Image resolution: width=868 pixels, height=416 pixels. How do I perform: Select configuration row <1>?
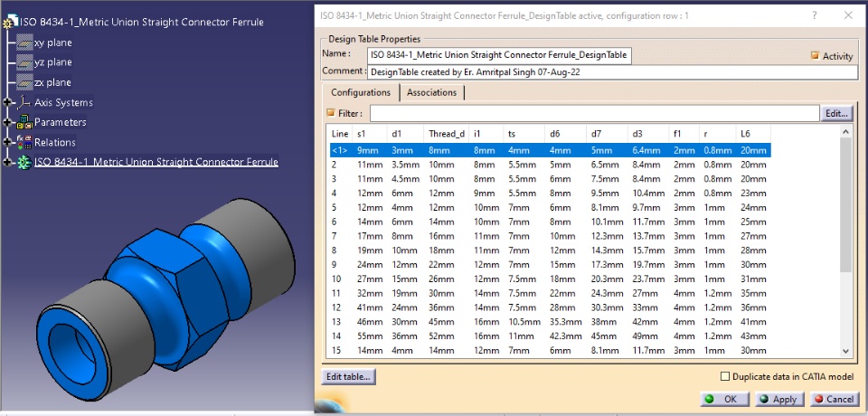(x=550, y=150)
